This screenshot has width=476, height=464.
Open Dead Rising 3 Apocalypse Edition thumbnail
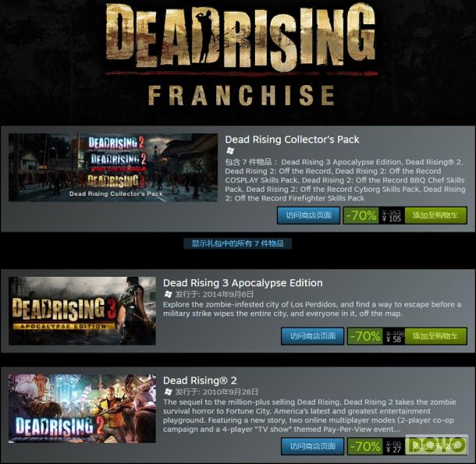(x=82, y=310)
